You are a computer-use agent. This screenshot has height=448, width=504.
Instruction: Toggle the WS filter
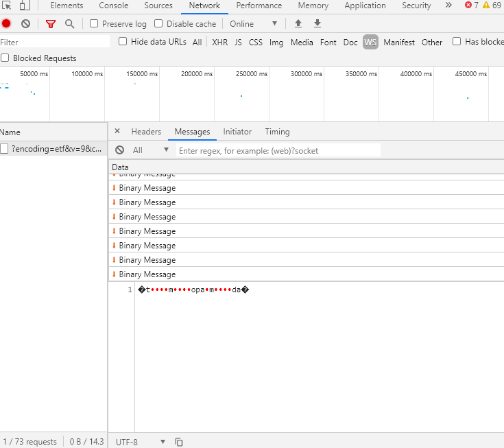(x=370, y=42)
